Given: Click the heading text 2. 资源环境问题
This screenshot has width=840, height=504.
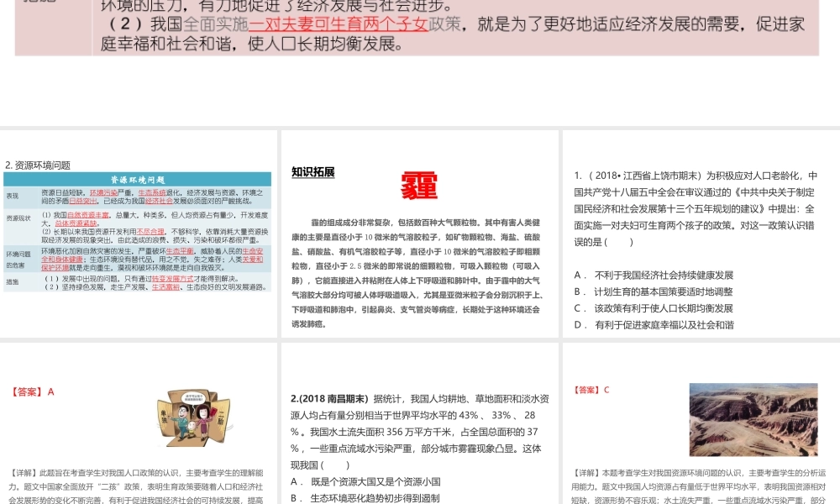Looking at the screenshot, I should tap(38, 165).
